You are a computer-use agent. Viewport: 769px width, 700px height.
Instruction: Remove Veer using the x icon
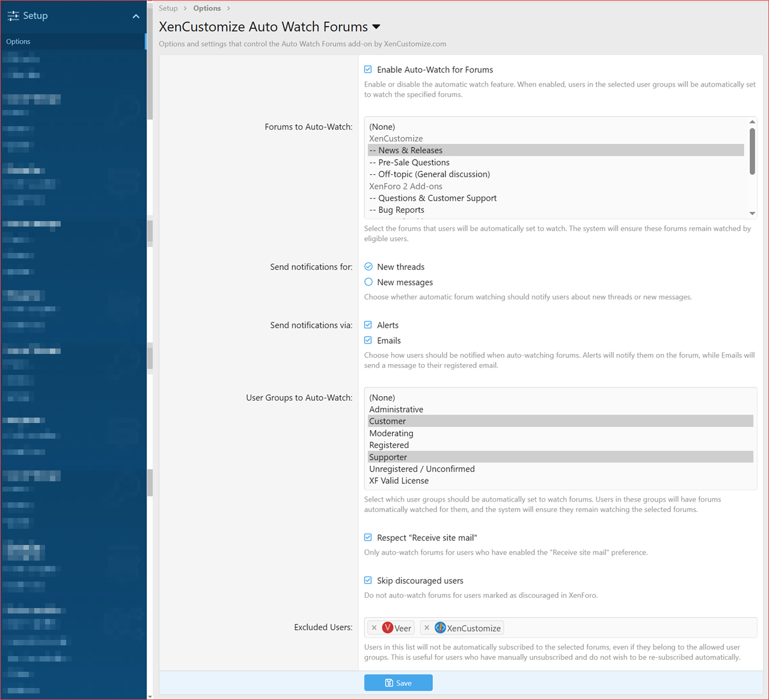tap(373, 627)
